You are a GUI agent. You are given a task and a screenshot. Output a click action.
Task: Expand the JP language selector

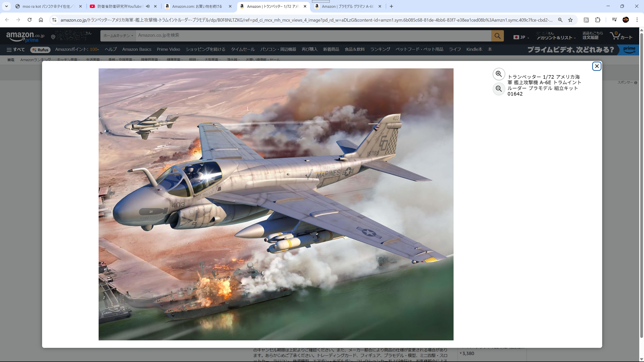[x=521, y=37]
